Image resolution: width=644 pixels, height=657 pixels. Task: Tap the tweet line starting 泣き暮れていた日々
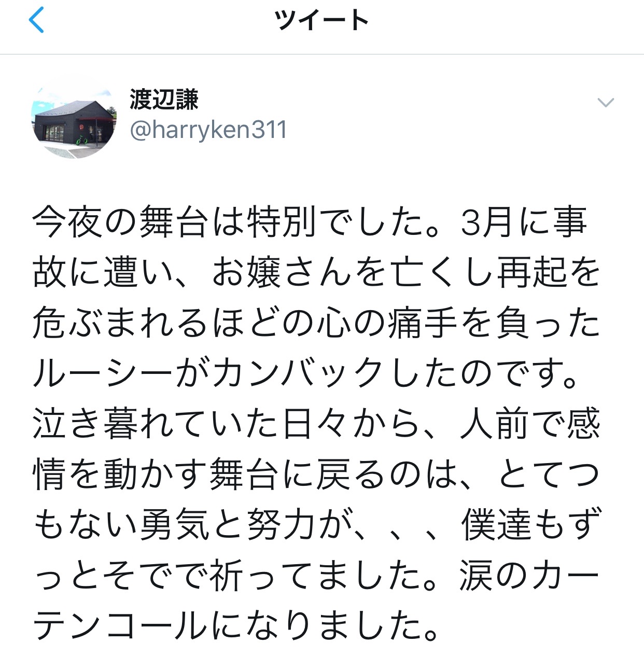click(x=316, y=425)
